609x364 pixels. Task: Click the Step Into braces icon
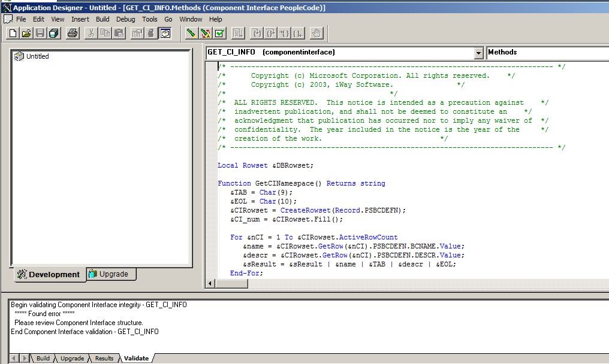pyautogui.click(x=257, y=34)
